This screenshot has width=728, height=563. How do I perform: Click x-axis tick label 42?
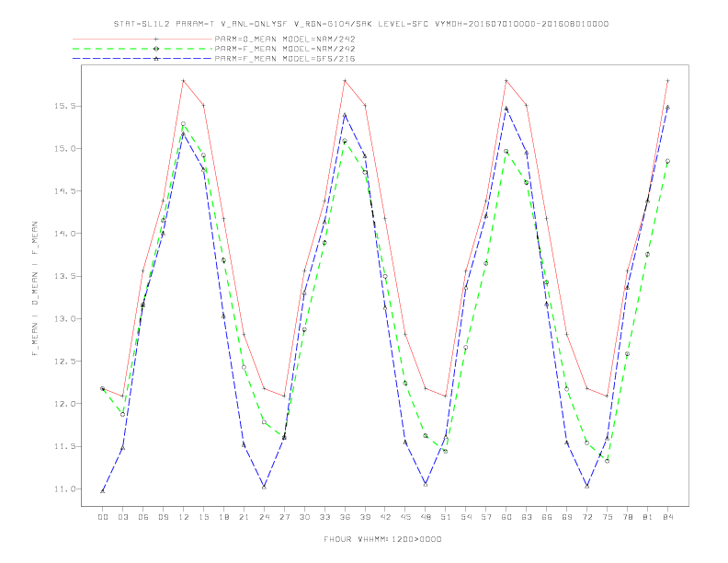(x=385, y=517)
